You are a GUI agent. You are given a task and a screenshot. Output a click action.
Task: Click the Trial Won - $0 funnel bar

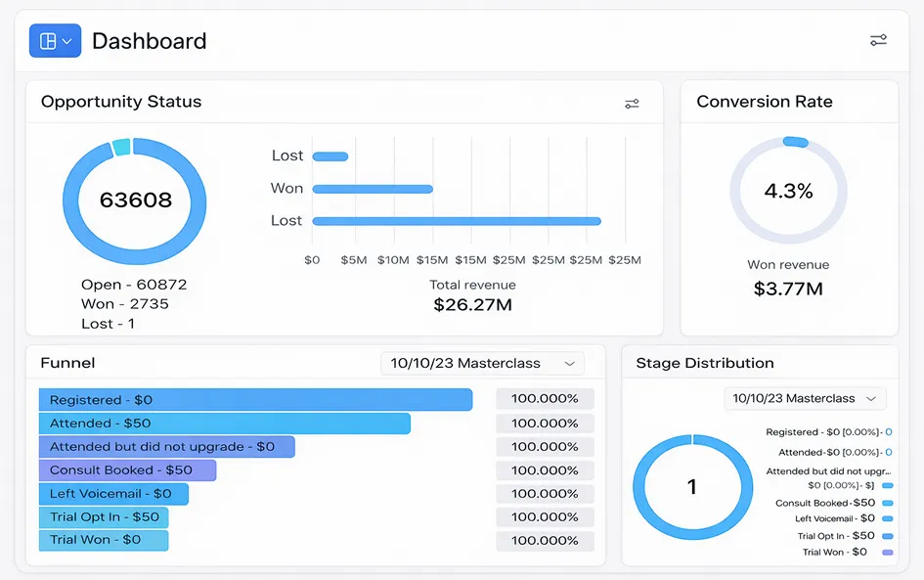click(x=104, y=540)
